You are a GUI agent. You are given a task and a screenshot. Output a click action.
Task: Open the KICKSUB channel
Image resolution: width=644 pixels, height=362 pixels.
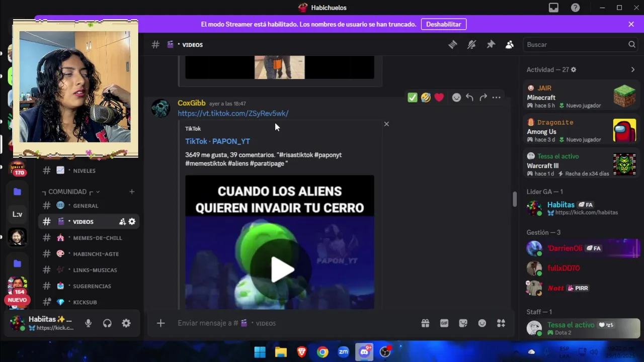click(x=90, y=302)
